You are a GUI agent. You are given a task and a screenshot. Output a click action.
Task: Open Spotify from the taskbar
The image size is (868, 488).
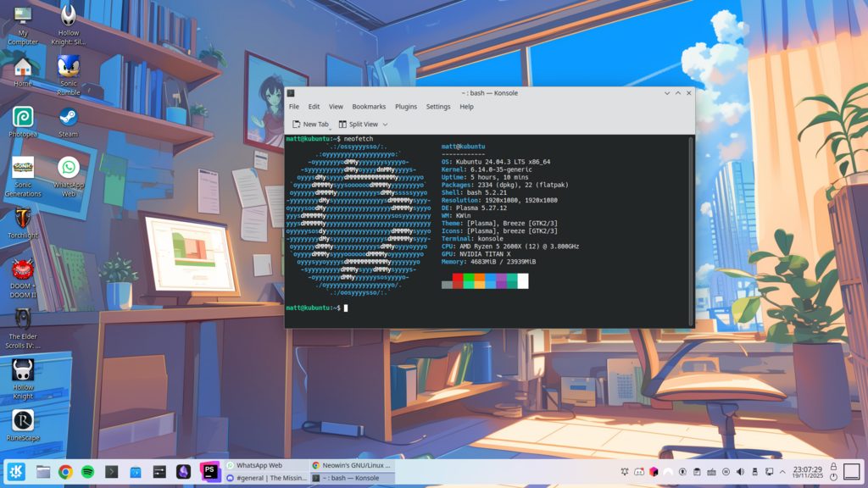pos(87,472)
